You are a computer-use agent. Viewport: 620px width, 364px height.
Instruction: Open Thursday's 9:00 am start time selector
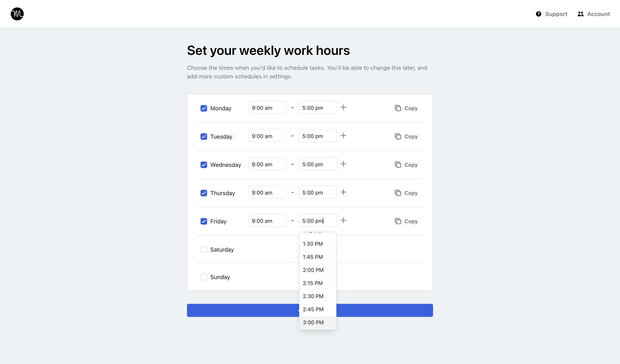click(267, 192)
